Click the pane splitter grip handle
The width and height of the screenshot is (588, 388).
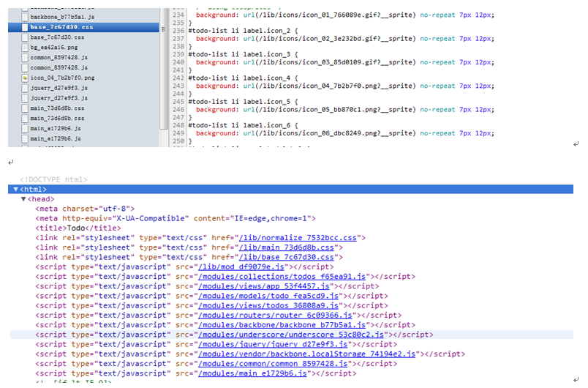click(163, 29)
